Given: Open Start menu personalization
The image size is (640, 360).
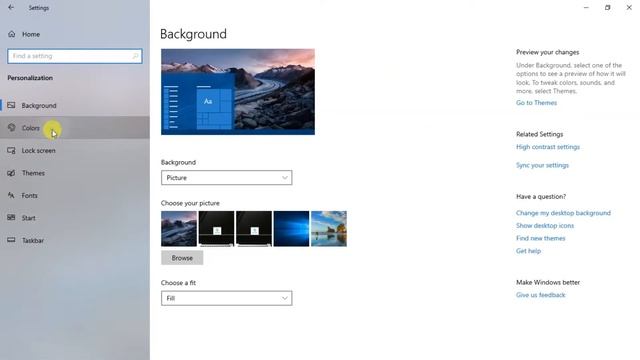Looking at the screenshot, I should tap(75, 218).
